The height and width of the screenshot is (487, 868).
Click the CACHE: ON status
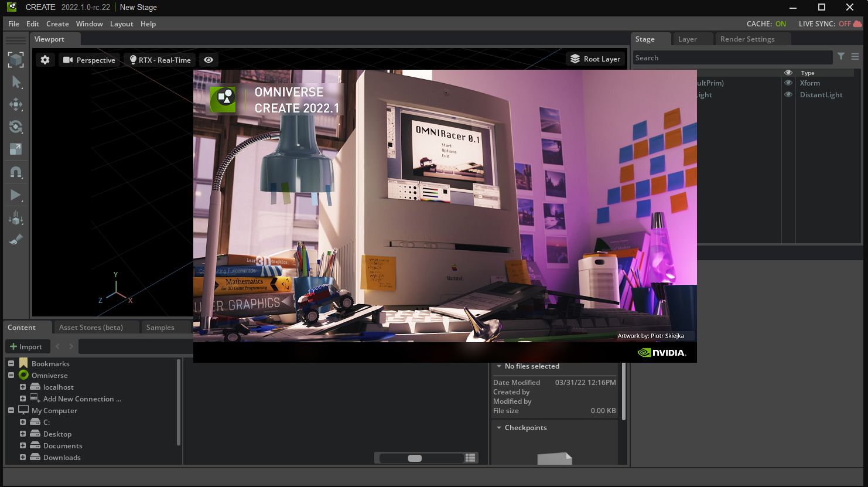point(766,23)
